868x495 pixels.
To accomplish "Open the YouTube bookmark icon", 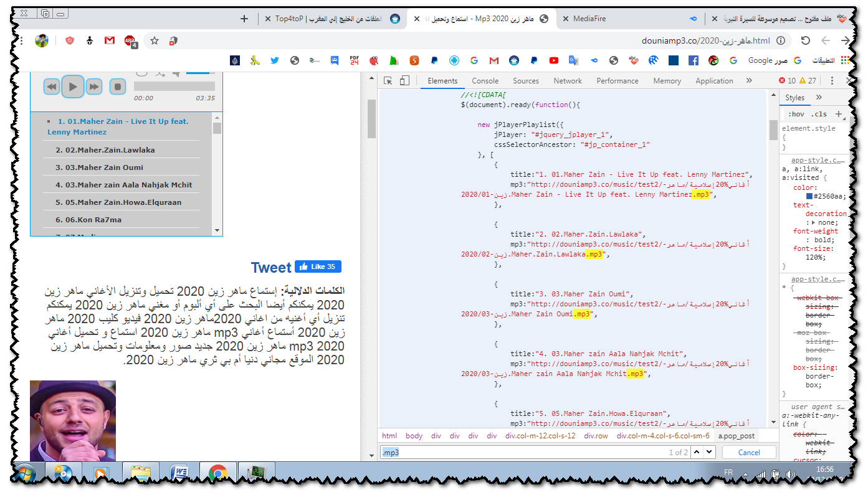I will tap(554, 60).
